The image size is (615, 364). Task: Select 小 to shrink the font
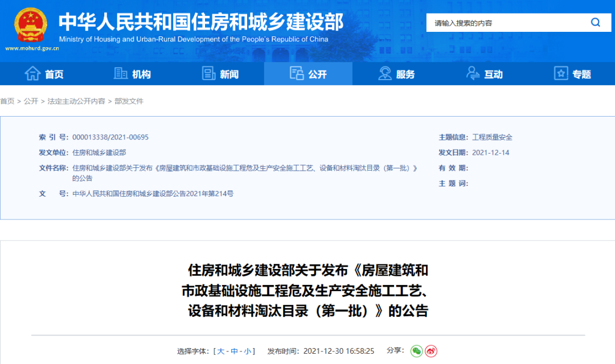click(248, 351)
